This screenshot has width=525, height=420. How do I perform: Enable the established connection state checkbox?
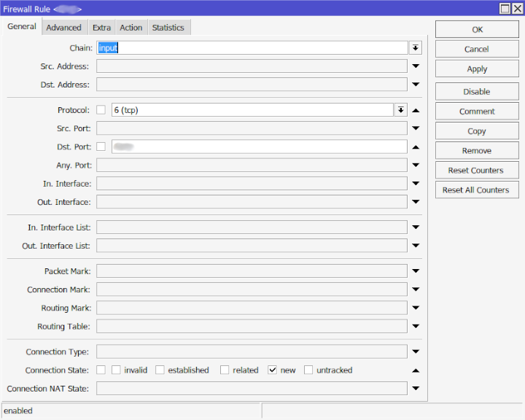[160, 370]
